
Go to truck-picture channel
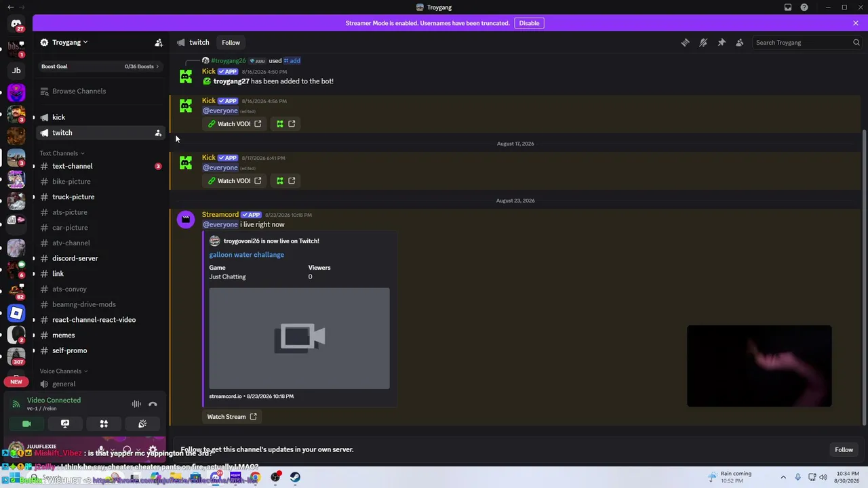pyautogui.click(x=100, y=197)
